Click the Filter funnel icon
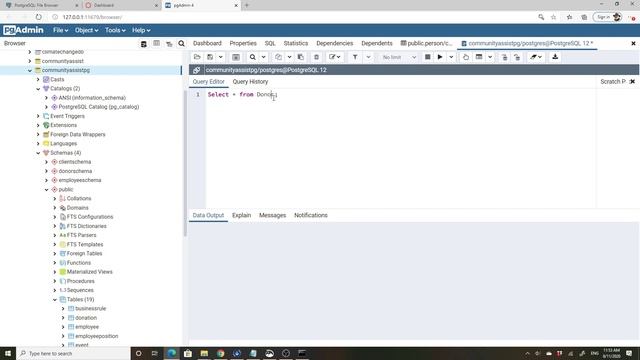The width and height of the screenshot is (640, 360). [x=355, y=57]
